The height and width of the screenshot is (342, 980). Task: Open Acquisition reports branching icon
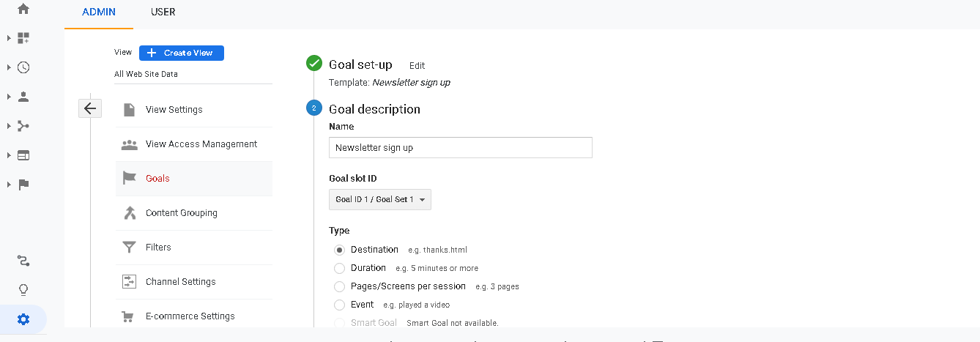(23, 126)
